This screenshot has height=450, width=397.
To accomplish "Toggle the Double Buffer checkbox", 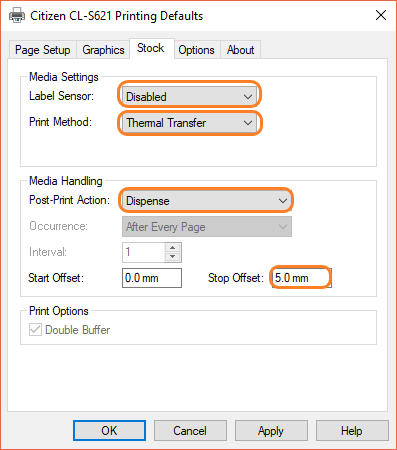I will (x=35, y=330).
